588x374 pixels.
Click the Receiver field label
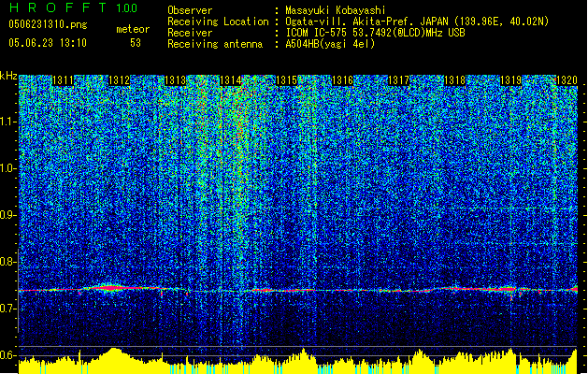pos(190,33)
